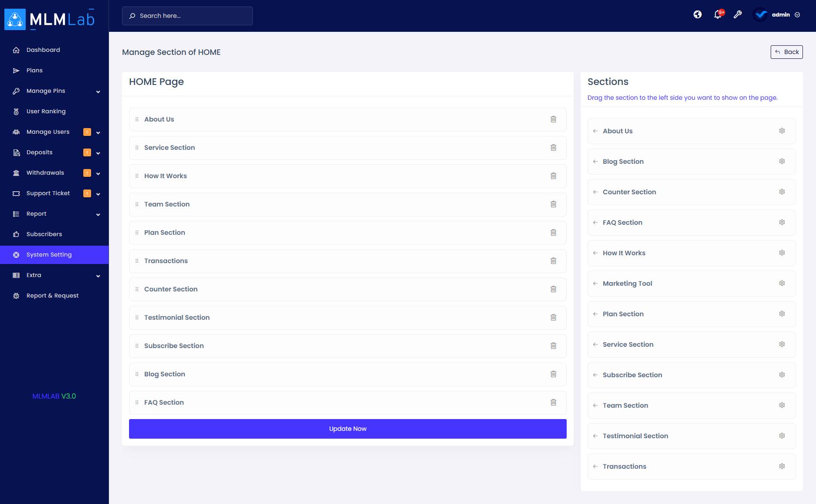The height and width of the screenshot is (504, 816).
Task: Remove Service Section using trash icon
Action: coord(553,148)
